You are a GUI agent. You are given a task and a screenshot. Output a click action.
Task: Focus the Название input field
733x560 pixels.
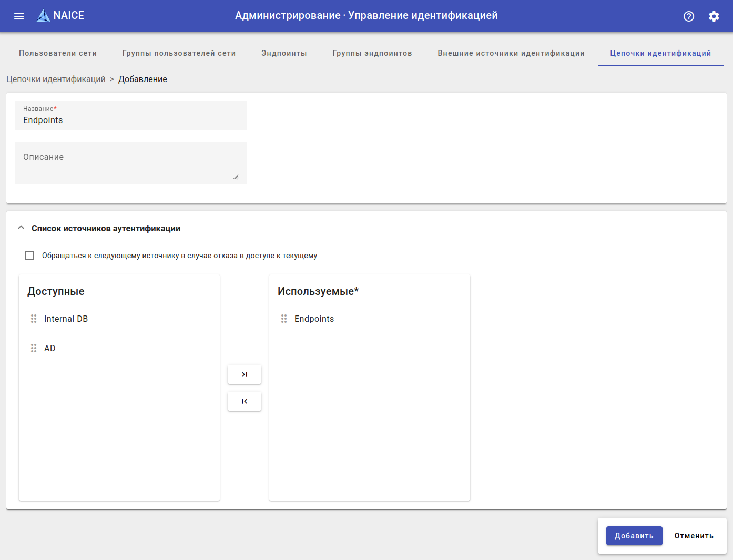(x=131, y=116)
